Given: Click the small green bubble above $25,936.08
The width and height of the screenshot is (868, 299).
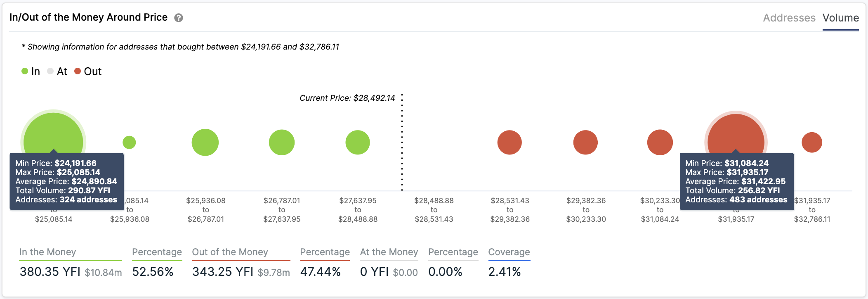Looking at the screenshot, I should coord(129,142).
